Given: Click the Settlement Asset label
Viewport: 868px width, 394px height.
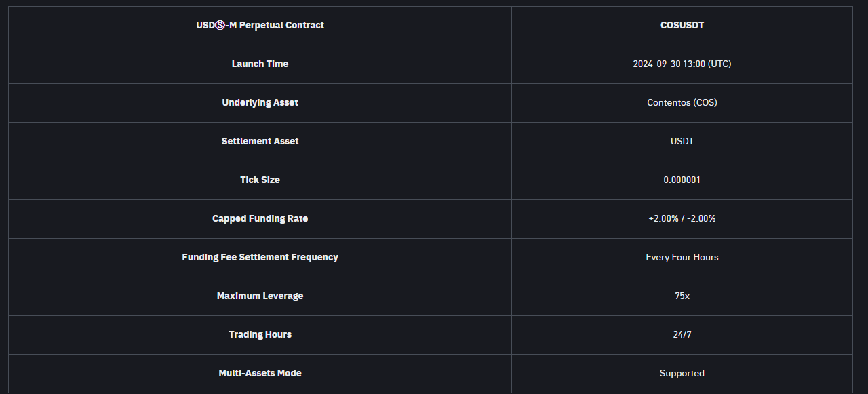Looking at the screenshot, I should (260, 142).
